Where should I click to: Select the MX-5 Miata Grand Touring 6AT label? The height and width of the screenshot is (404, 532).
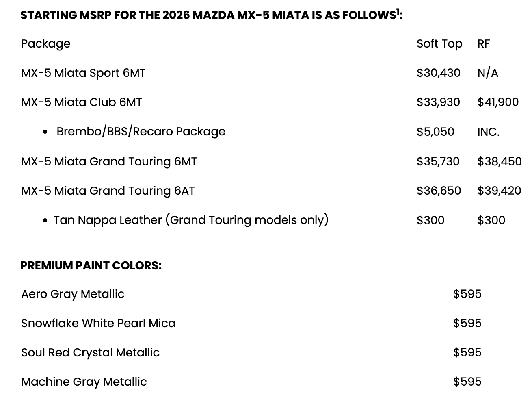pyautogui.click(x=108, y=191)
